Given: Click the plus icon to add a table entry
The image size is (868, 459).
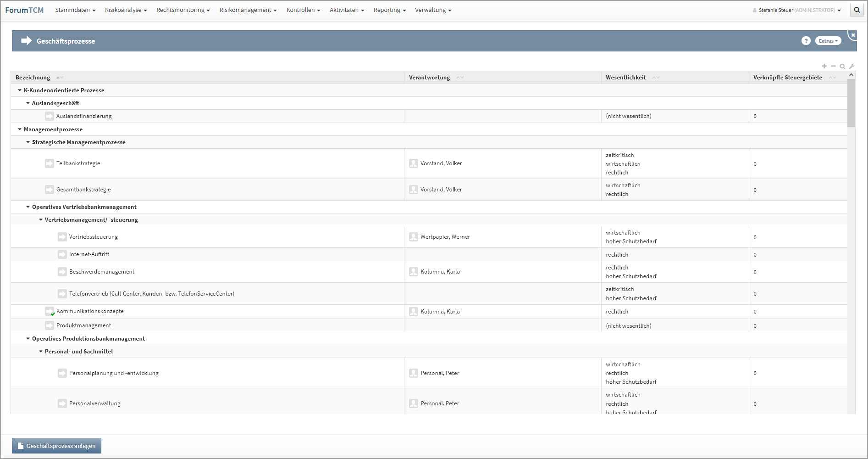Looking at the screenshot, I should tap(824, 66).
